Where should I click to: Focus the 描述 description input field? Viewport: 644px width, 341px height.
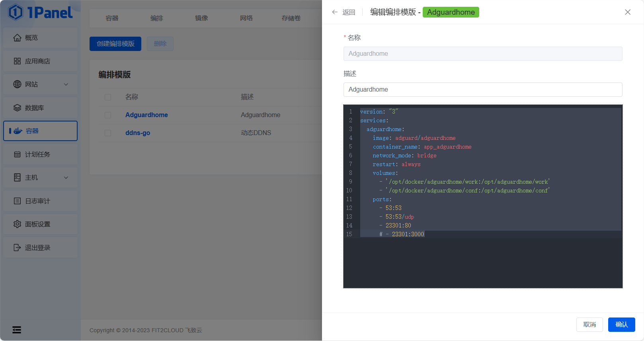[483, 90]
